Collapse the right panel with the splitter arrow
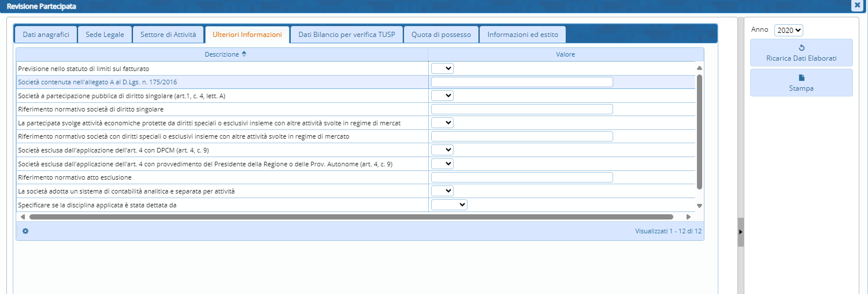Viewport: 868px width, 294px height. click(x=741, y=232)
